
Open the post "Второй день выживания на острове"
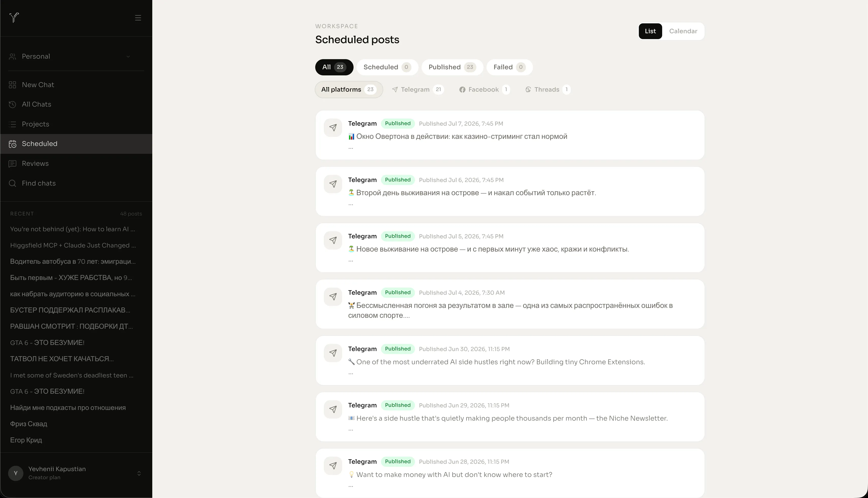click(x=510, y=192)
